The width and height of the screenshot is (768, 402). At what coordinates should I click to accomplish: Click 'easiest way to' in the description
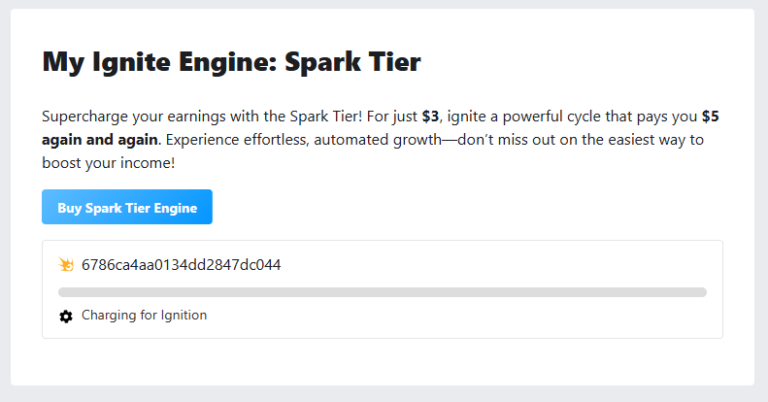[656, 140]
